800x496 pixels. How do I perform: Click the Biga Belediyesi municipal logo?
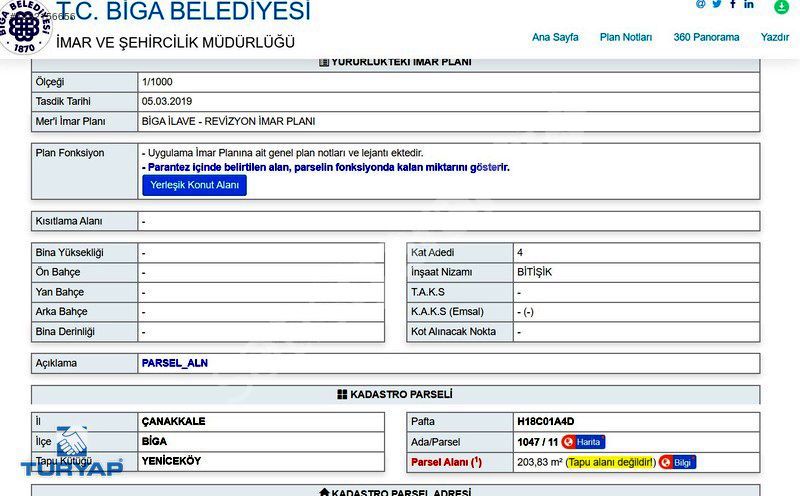pyautogui.click(x=23, y=26)
